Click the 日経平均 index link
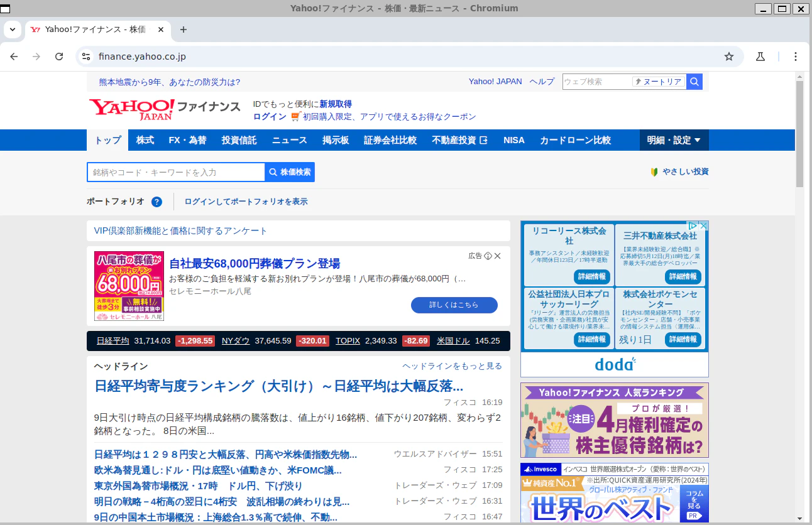Screen dimensions: 812x525 coord(112,341)
